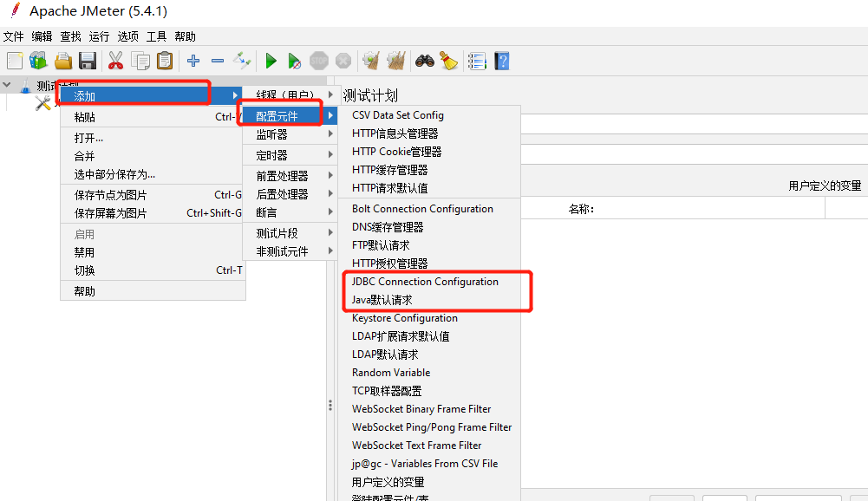Click the binoculars Search icon
This screenshot has width=868, height=501.
coord(425,61)
